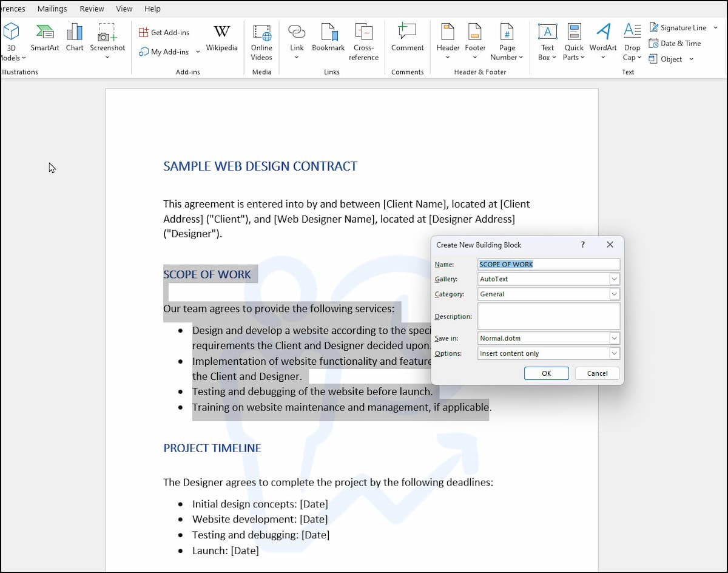Insert Date & Time

click(x=675, y=43)
